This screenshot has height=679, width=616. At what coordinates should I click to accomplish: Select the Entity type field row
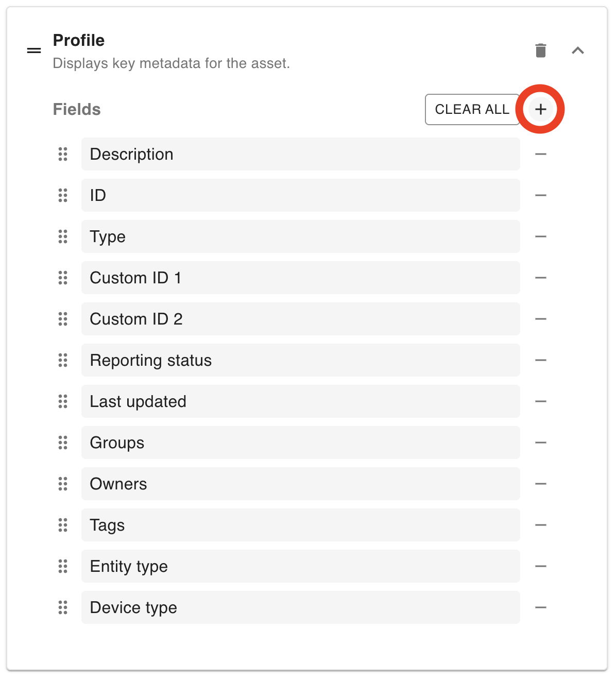click(x=300, y=566)
